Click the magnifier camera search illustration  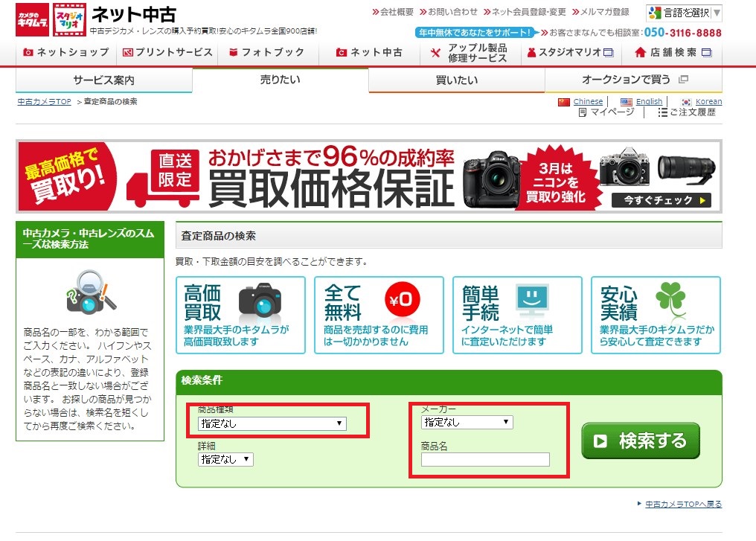pyautogui.click(x=91, y=292)
